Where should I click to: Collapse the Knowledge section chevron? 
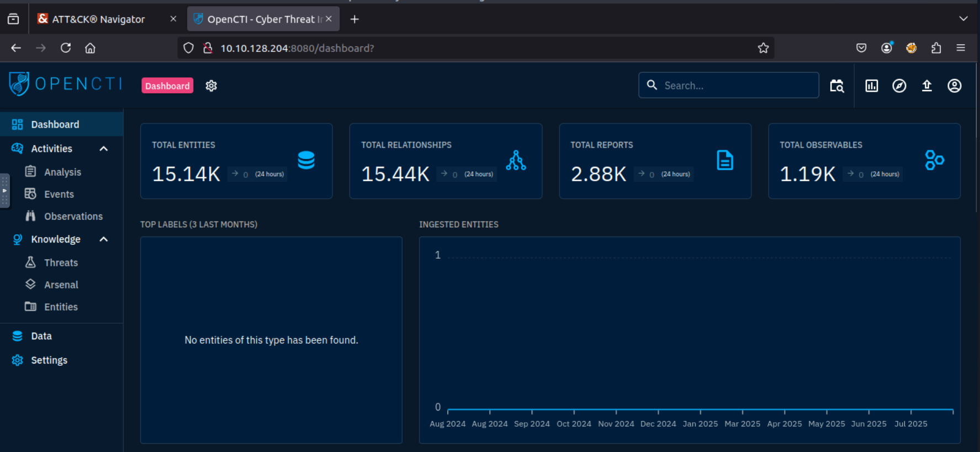click(103, 239)
